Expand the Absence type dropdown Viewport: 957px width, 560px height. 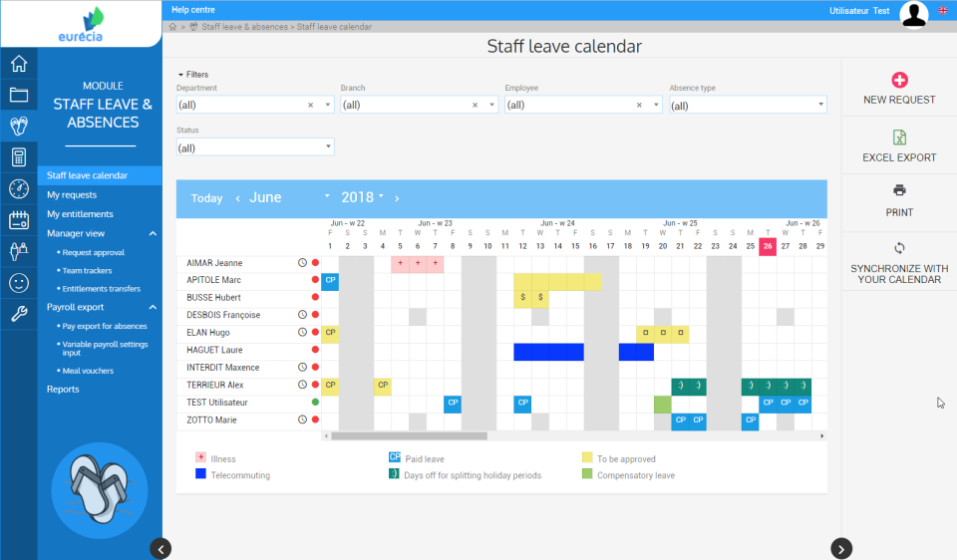tap(819, 105)
